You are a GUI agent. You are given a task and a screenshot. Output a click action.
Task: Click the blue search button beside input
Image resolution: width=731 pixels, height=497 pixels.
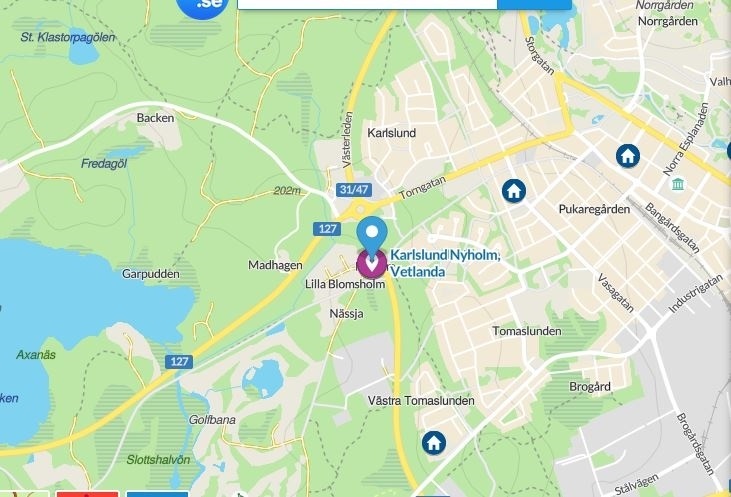click(x=534, y=4)
